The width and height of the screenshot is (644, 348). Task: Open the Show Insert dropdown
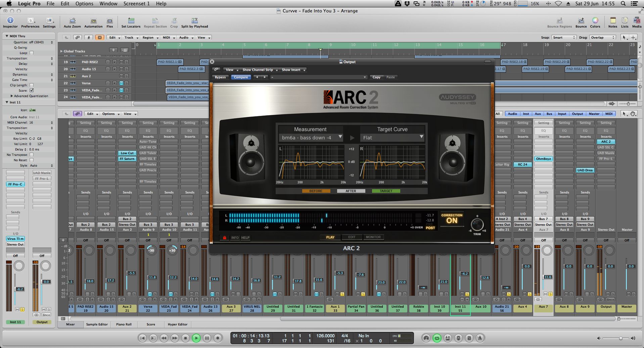click(293, 70)
